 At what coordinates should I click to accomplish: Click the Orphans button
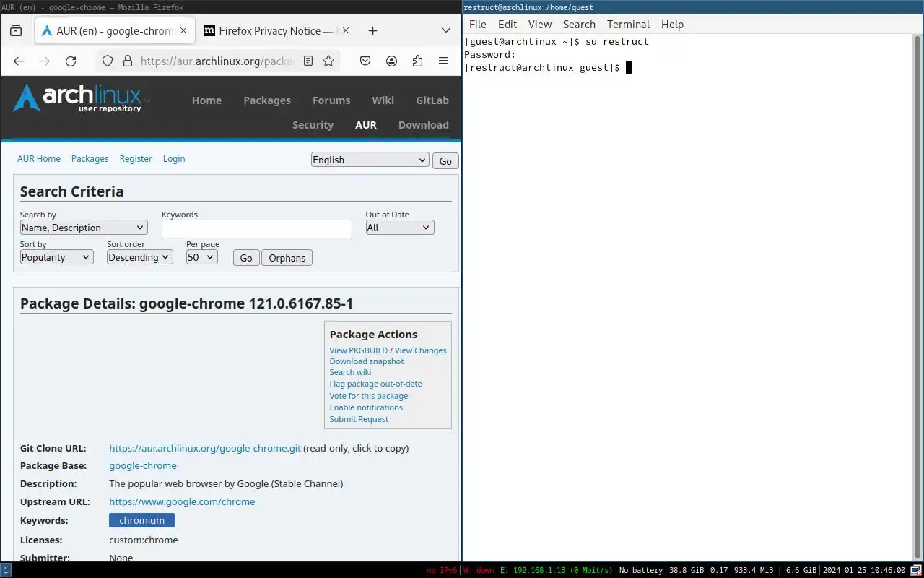coord(287,258)
